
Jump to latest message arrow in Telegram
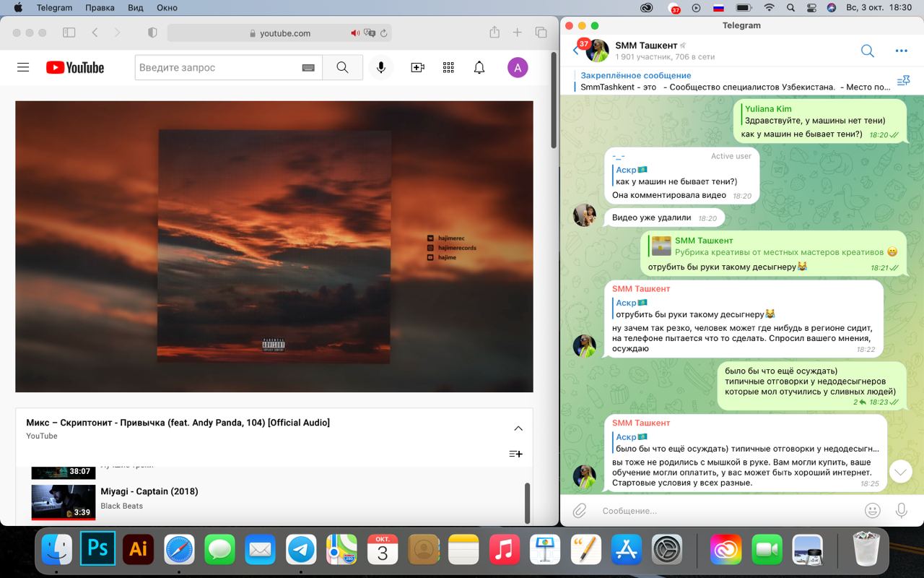click(x=901, y=472)
